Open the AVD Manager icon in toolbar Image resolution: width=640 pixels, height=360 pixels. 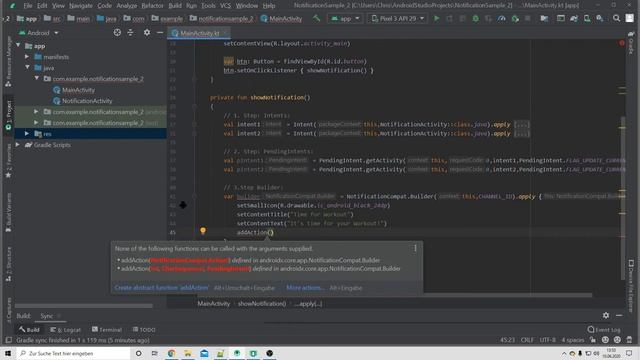point(587,18)
